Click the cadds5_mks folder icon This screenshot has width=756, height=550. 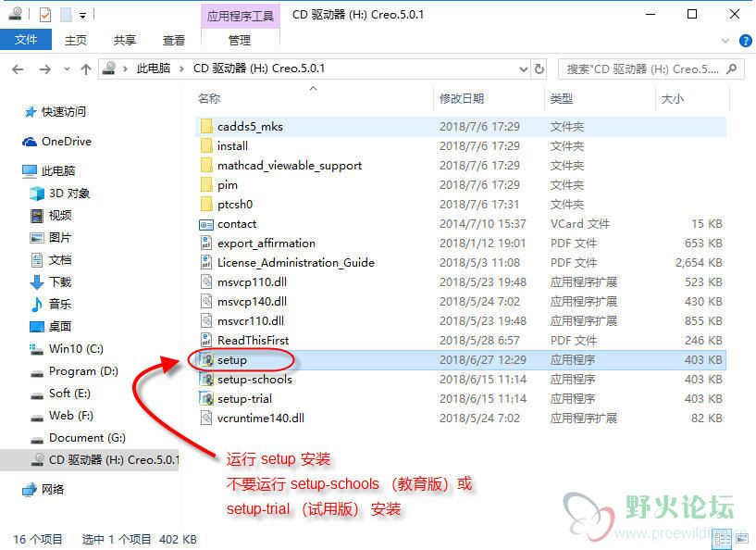coord(206,127)
